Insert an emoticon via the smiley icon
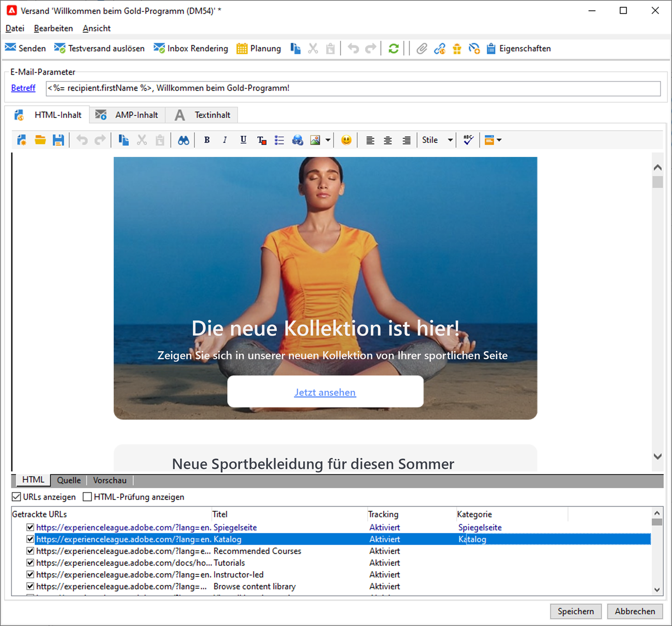Image resolution: width=672 pixels, height=626 pixels. pos(346,140)
